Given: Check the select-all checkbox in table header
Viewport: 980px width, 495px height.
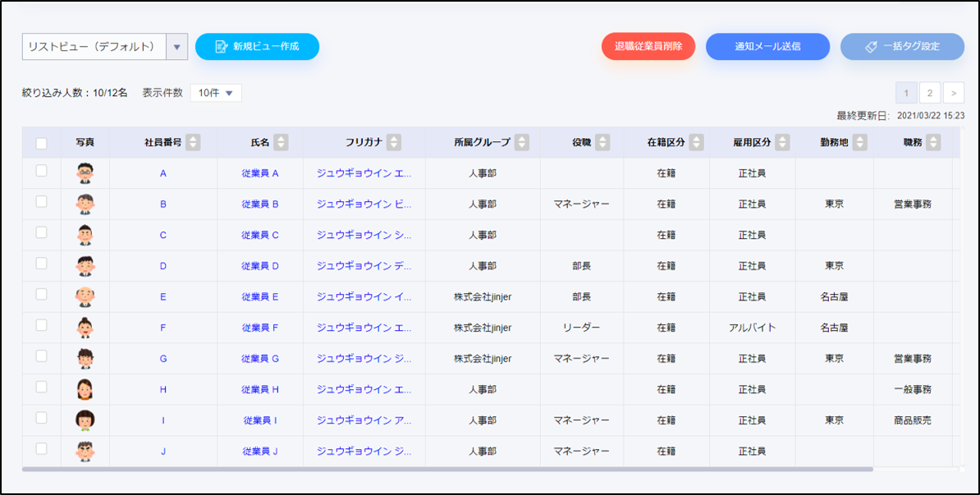Looking at the screenshot, I should (42, 144).
